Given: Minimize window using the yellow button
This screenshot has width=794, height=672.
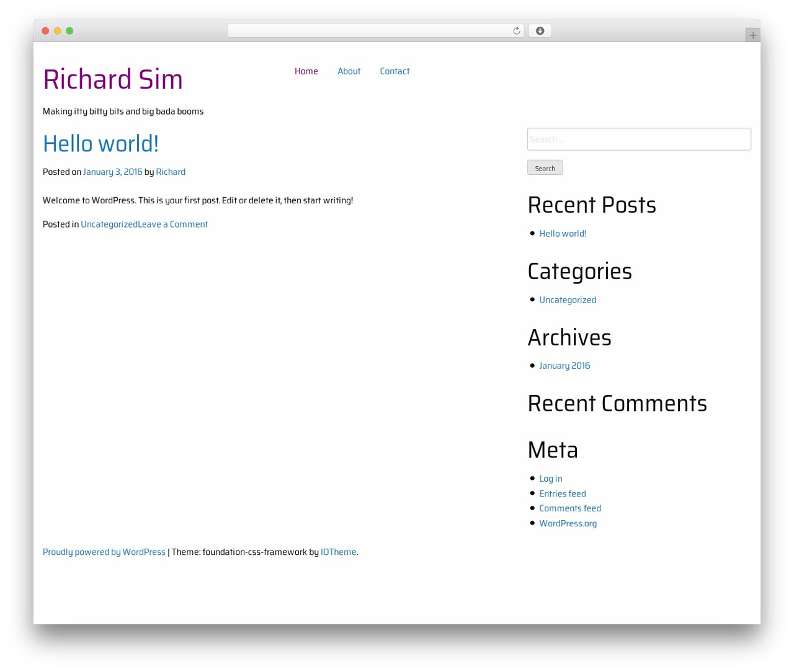Looking at the screenshot, I should [x=58, y=31].
